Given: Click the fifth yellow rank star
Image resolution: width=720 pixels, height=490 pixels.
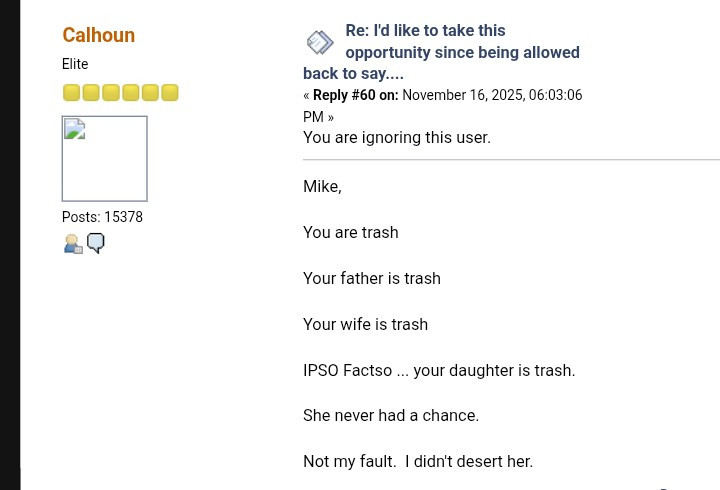Looking at the screenshot, I should coord(150,93).
